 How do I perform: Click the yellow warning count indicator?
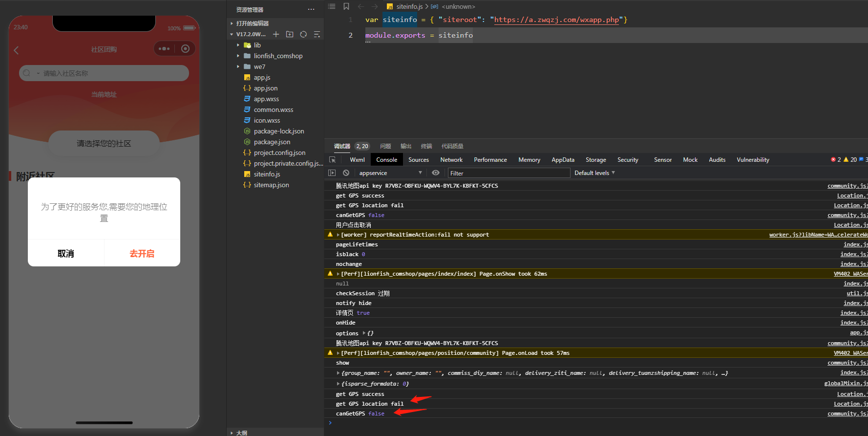click(850, 160)
